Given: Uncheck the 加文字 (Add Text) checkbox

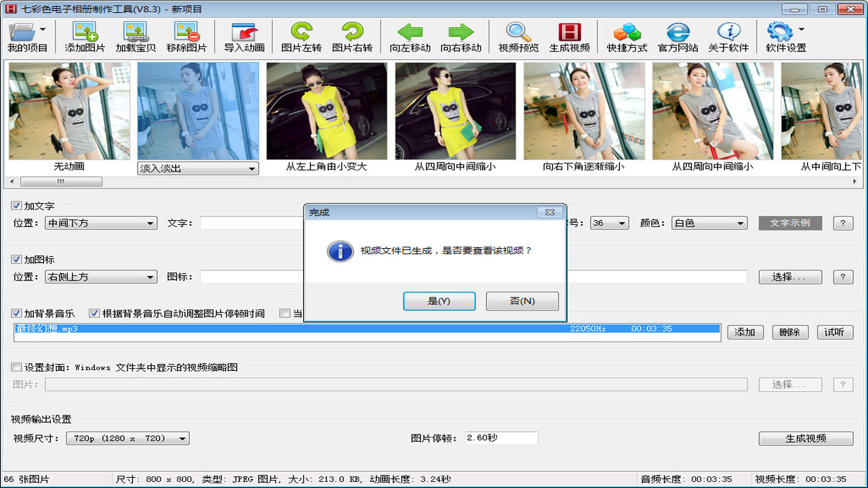Looking at the screenshot, I should pos(15,205).
